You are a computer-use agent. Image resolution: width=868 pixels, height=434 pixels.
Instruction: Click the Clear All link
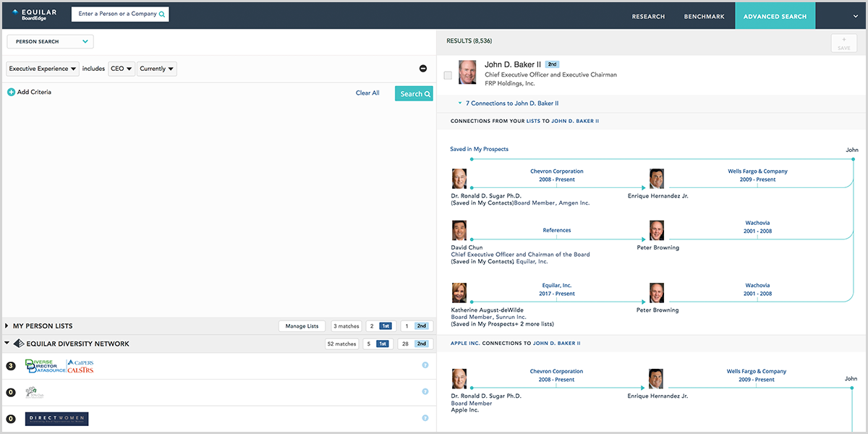[x=367, y=93]
